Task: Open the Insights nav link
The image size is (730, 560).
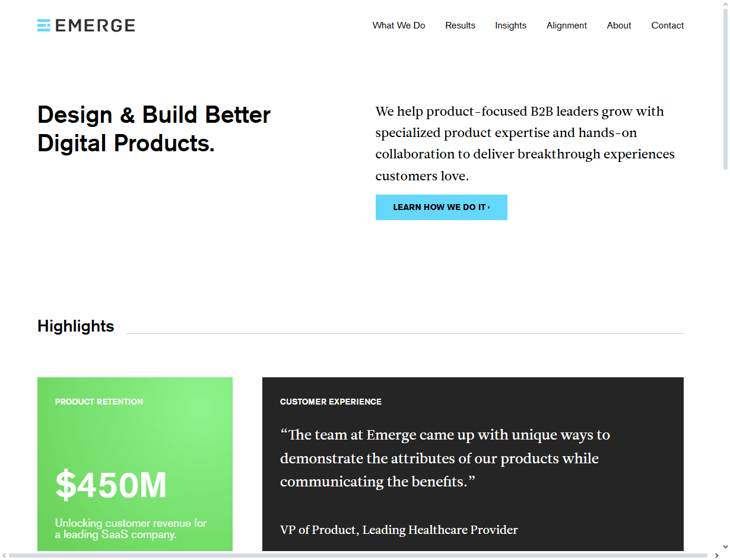Action: click(x=510, y=26)
